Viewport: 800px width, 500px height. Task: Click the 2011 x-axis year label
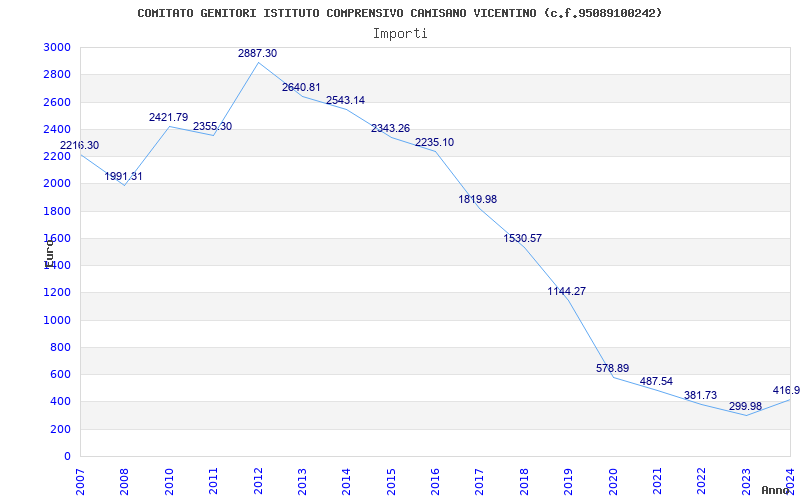(x=213, y=481)
